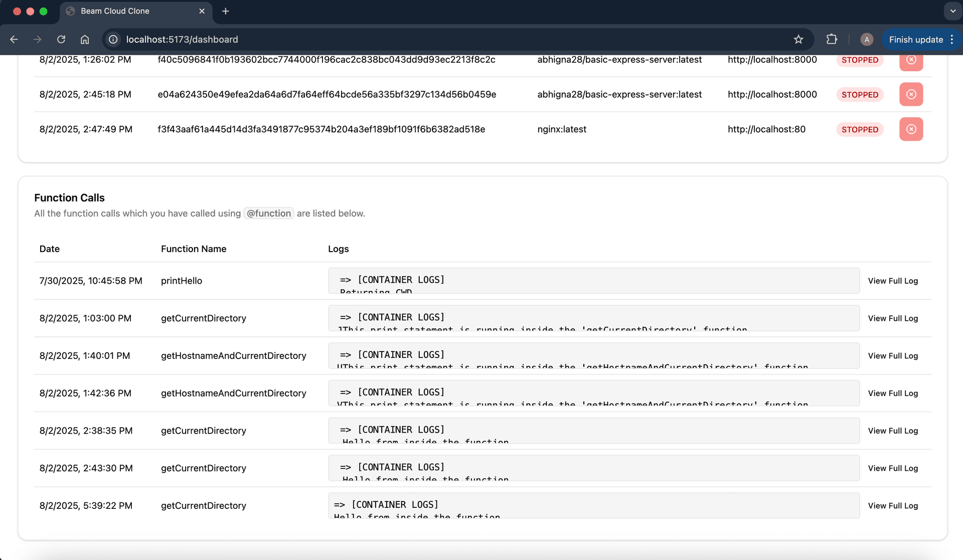Navigate back using the back arrow
Image resolution: width=963 pixels, height=560 pixels.
tap(14, 39)
